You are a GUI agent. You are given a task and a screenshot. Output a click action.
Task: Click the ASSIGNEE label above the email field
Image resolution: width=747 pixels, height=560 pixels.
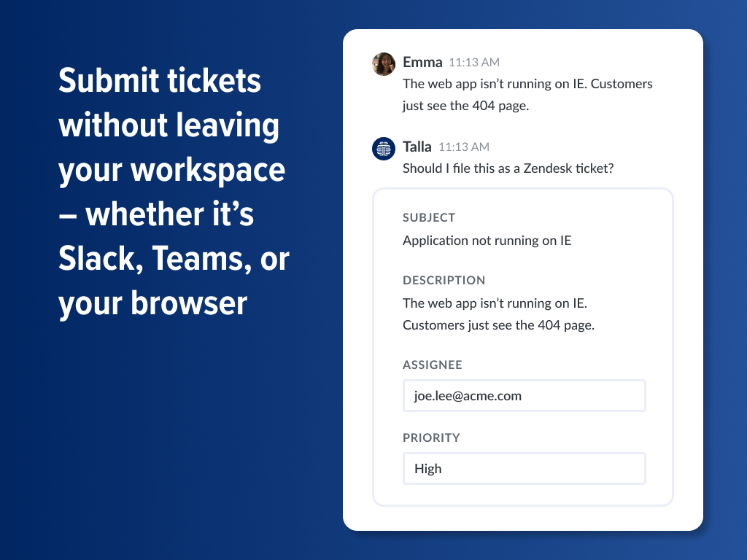click(433, 365)
